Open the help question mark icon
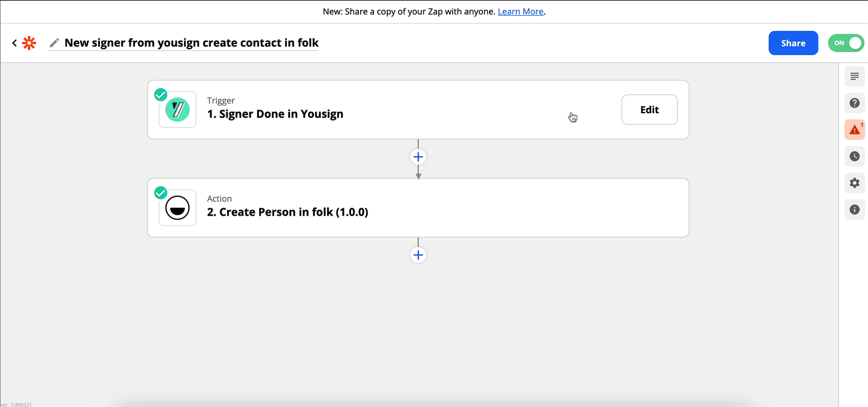868x407 pixels. pos(855,103)
